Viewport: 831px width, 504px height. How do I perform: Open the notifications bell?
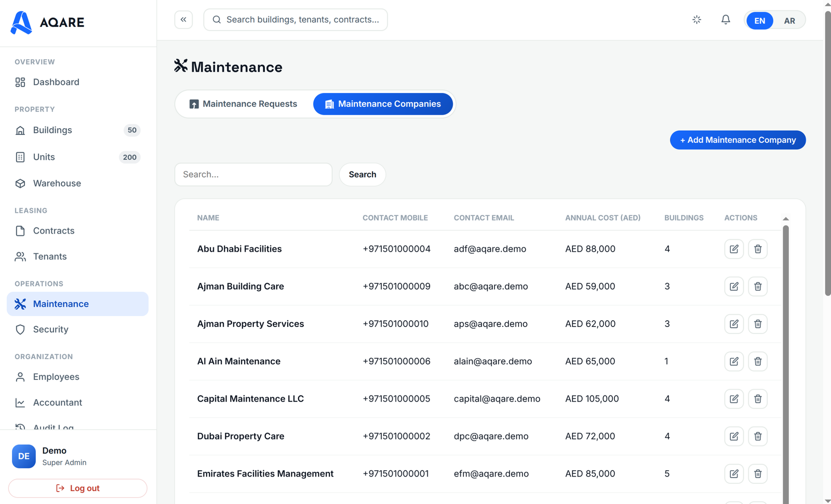point(726,20)
